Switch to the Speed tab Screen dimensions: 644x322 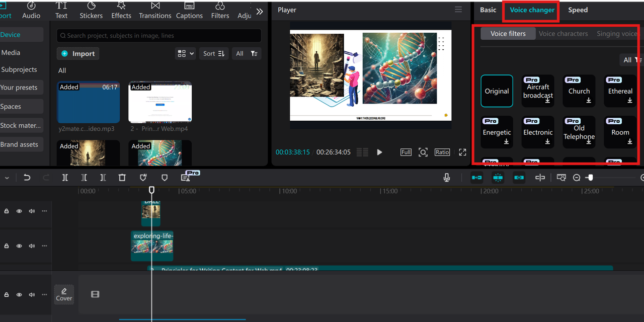pos(578,10)
